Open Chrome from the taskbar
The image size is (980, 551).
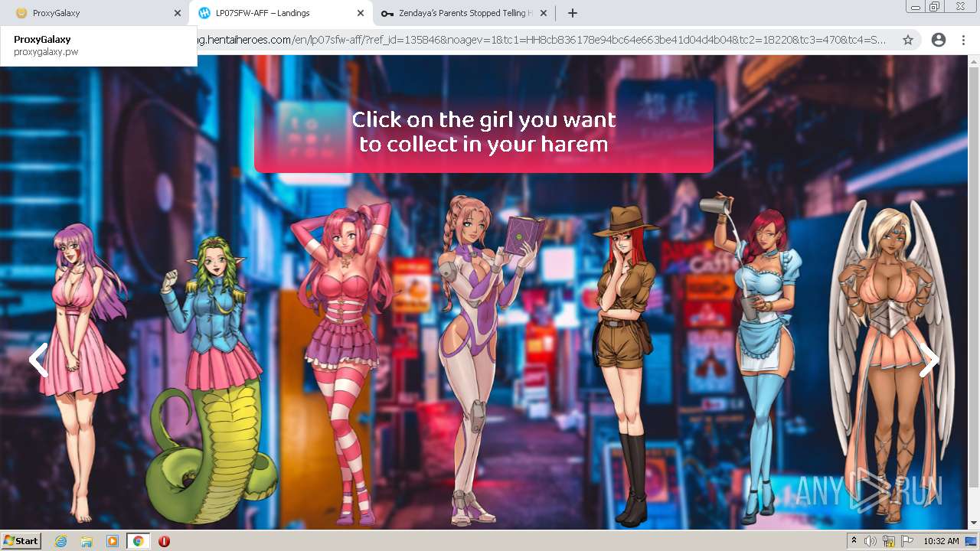[x=139, y=541]
